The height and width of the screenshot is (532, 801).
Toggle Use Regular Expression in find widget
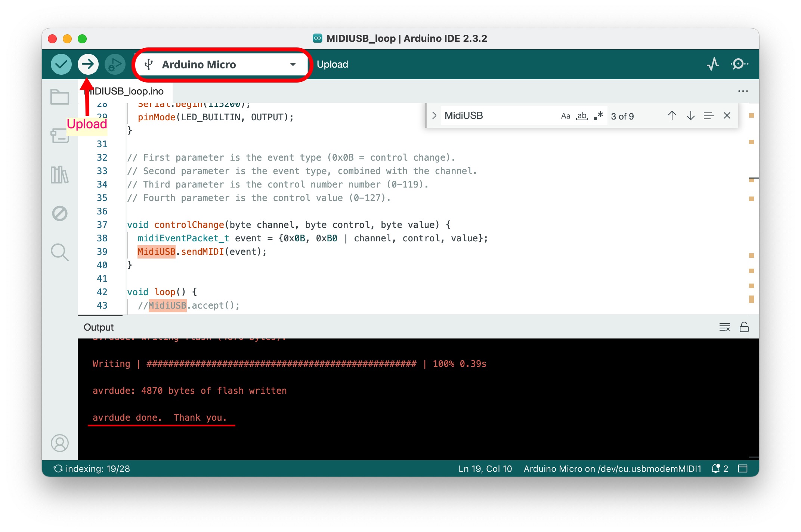point(599,116)
